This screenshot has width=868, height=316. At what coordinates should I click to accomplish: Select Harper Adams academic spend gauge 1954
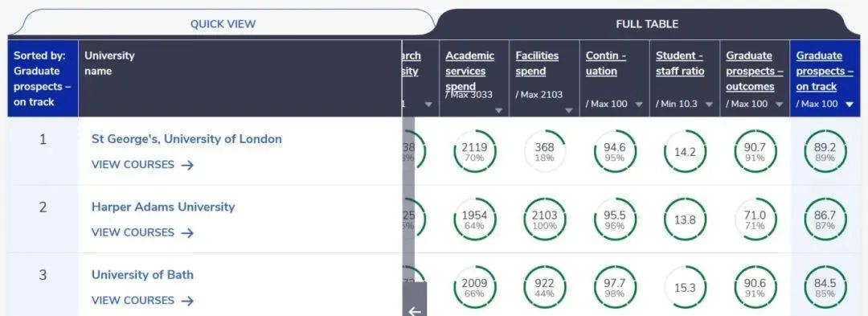[x=474, y=220]
